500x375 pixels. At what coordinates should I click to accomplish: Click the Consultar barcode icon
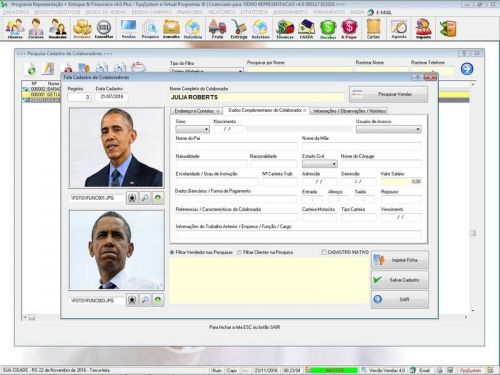[x=104, y=29]
